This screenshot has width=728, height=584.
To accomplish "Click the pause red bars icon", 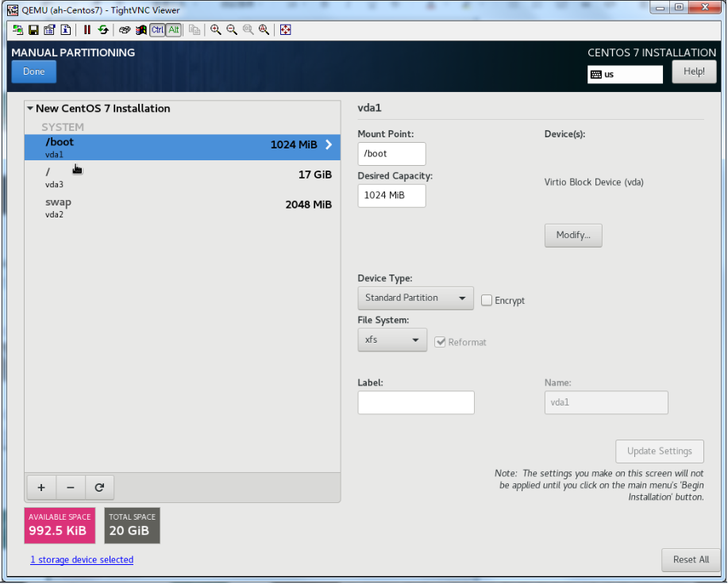I will (x=87, y=30).
